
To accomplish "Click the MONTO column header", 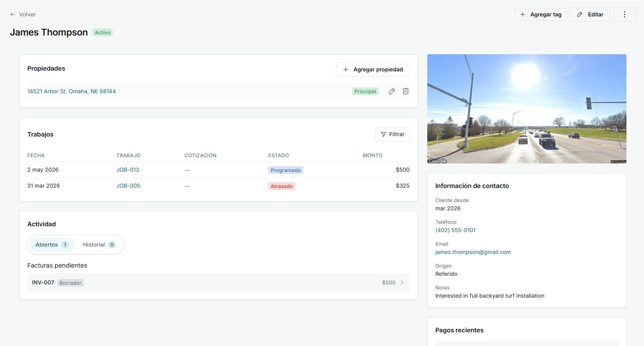I will click(x=372, y=155).
